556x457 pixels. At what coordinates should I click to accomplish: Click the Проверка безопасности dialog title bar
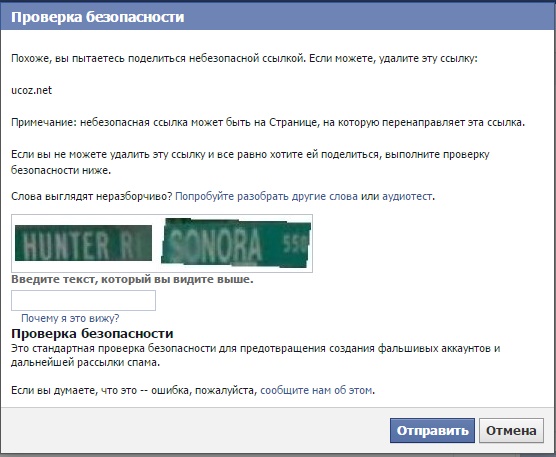pyautogui.click(x=278, y=17)
